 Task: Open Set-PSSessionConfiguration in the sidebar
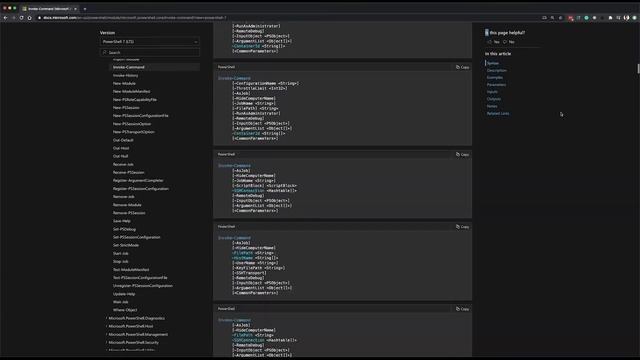(x=137, y=237)
